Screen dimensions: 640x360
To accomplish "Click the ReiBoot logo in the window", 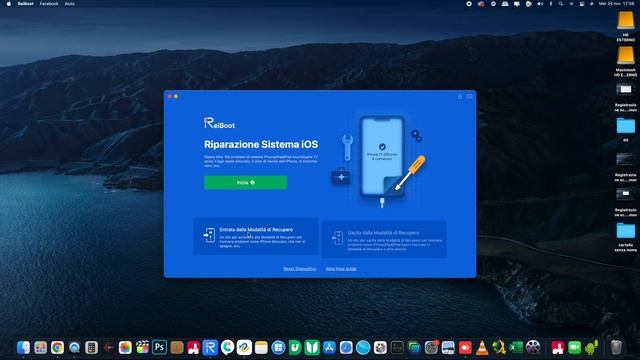I will [220, 123].
